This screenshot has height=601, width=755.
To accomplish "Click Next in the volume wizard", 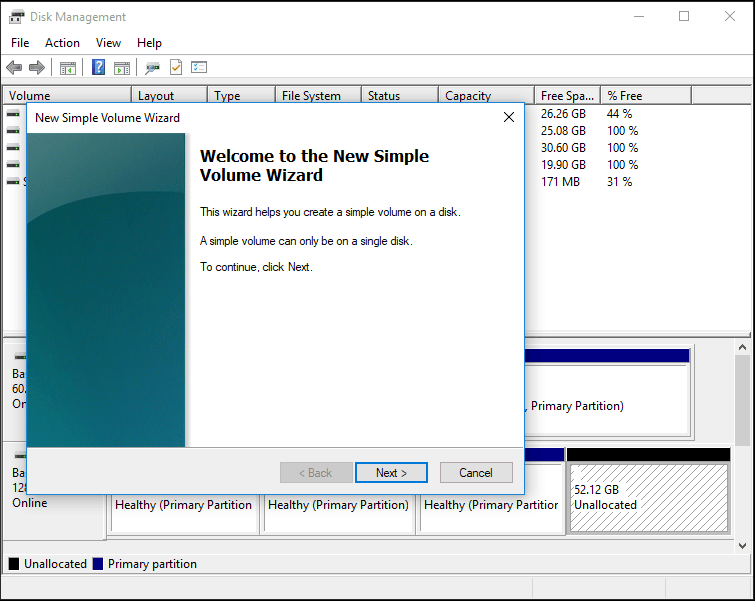I will point(391,472).
